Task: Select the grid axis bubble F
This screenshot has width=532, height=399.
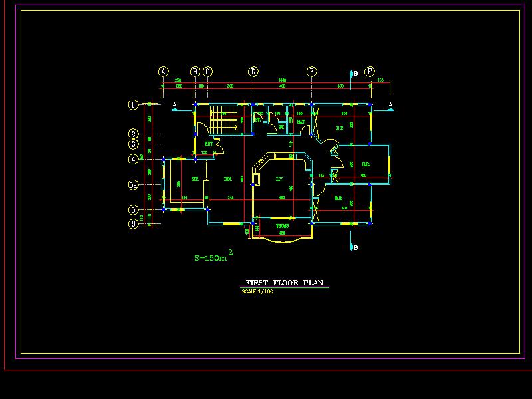Action: [370, 72]
